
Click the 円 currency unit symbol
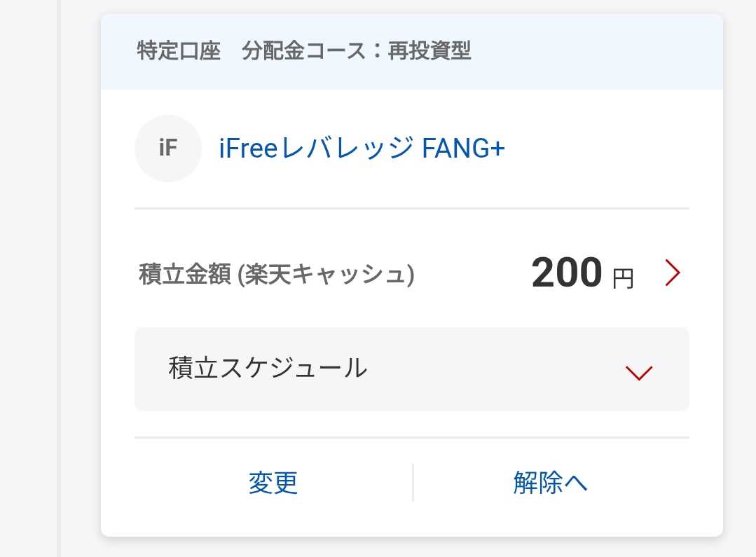[623, 279]
